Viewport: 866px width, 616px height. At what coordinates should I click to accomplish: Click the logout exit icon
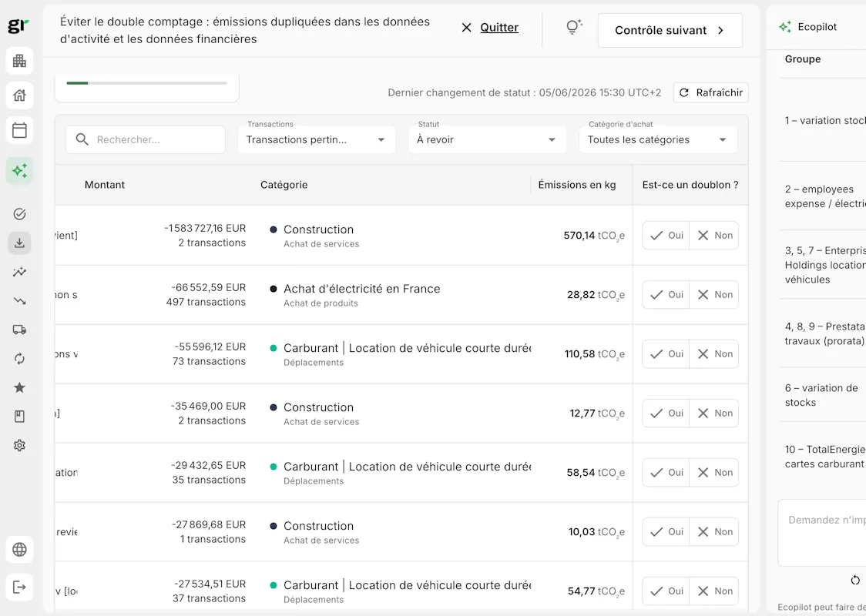click(19, 587)
